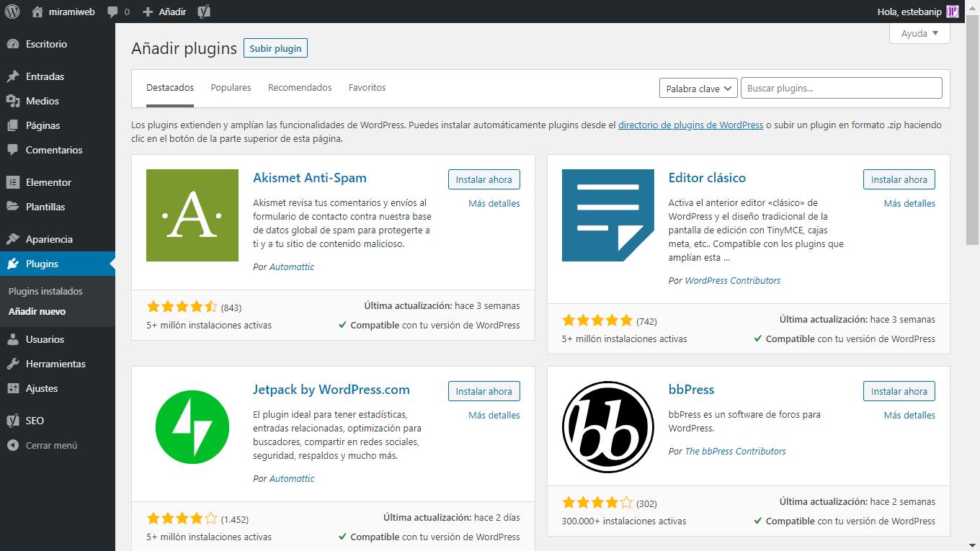The height and width of the screenshot is (551, 980).
Task: Open bbPress title link
Action: coord(691,390)
